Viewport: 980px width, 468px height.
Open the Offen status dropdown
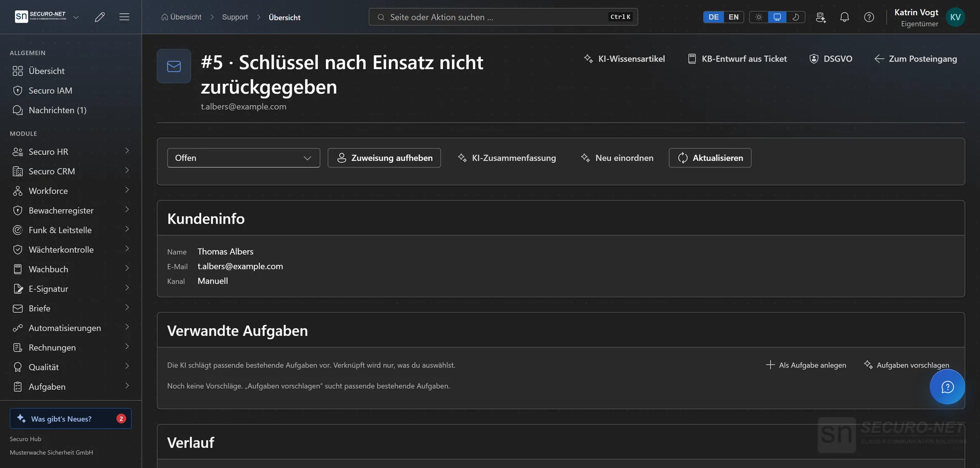tap(243, 158)
